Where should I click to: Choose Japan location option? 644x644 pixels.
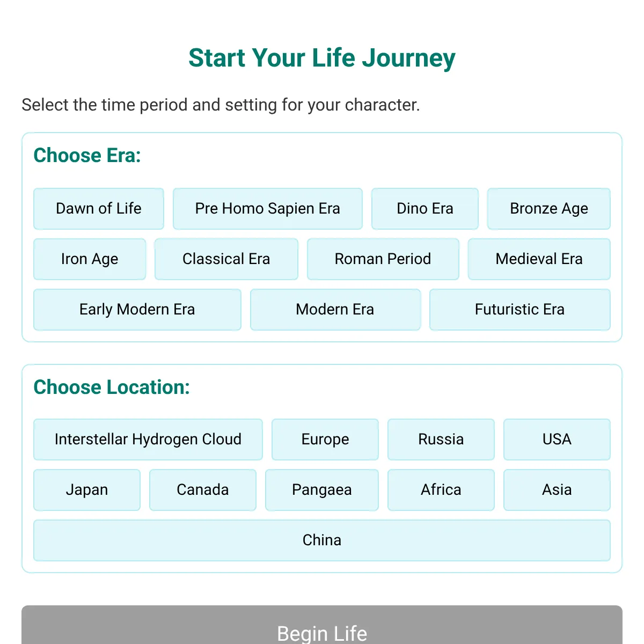87,490
